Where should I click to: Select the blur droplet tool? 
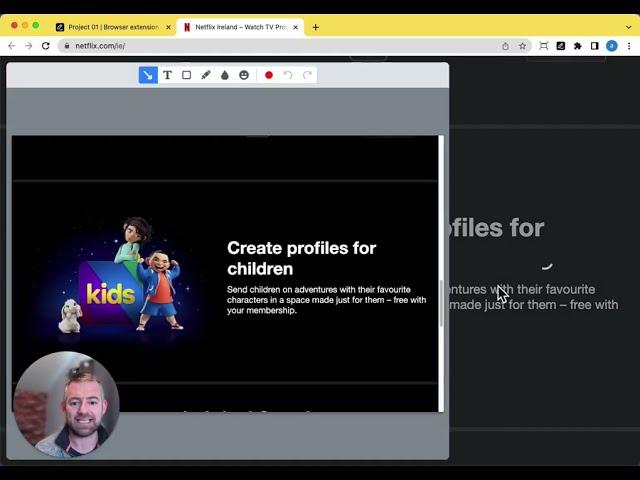[225, 75]
